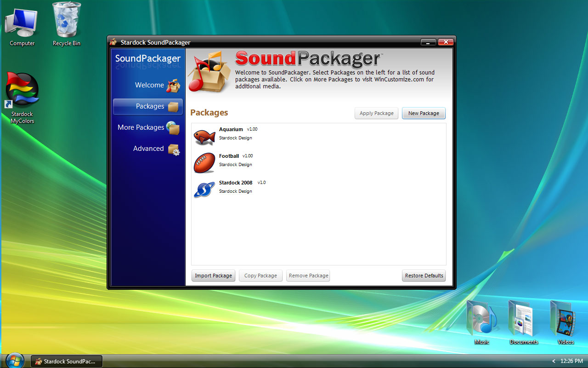Switch to the Welcome section
Viewport: 588px width, 368px height.
pyautogui.click(x=148, y=85)
